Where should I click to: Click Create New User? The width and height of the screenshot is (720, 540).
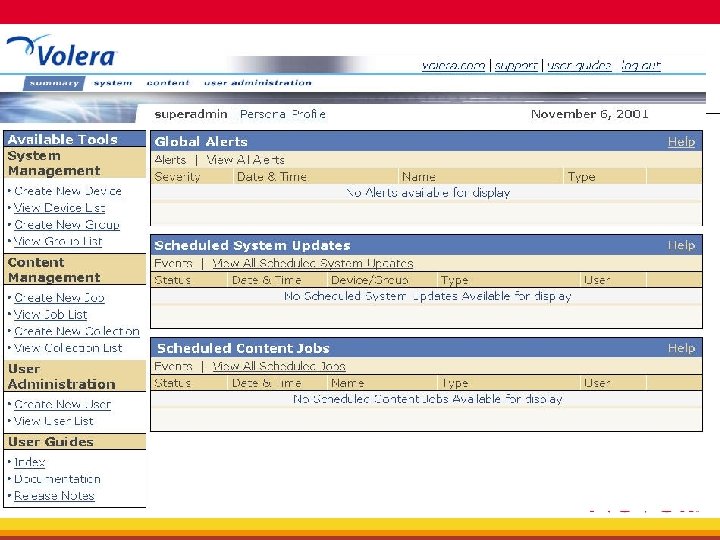tap(62, 404)
